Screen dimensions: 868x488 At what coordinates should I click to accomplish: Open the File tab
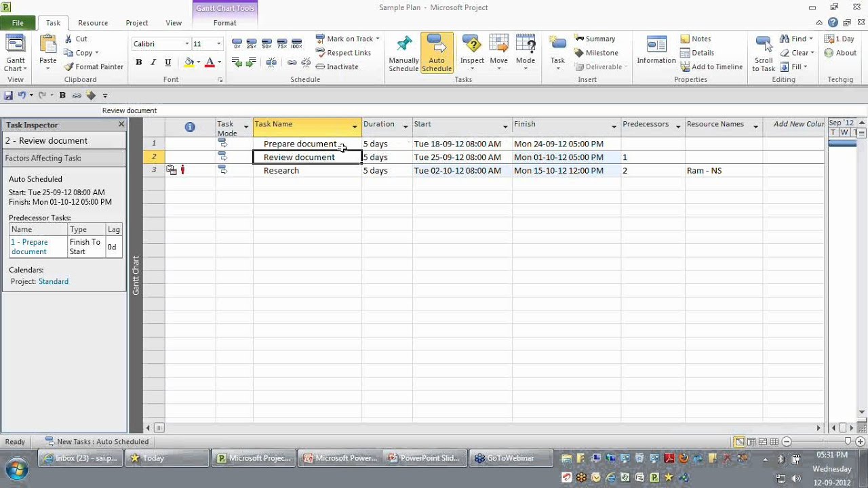[18, 23]
